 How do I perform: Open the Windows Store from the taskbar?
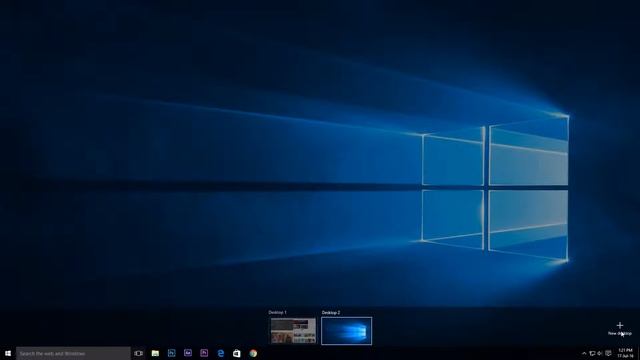[237, 353]
